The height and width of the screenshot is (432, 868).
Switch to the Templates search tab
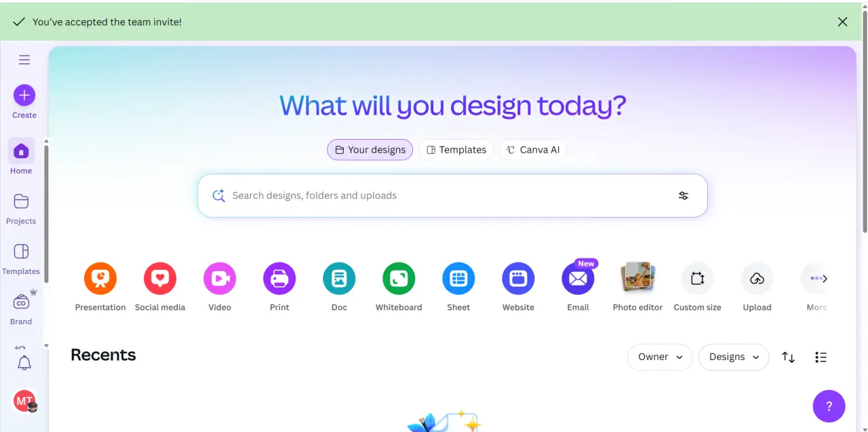pyautogui.click(x=456, y=150)
